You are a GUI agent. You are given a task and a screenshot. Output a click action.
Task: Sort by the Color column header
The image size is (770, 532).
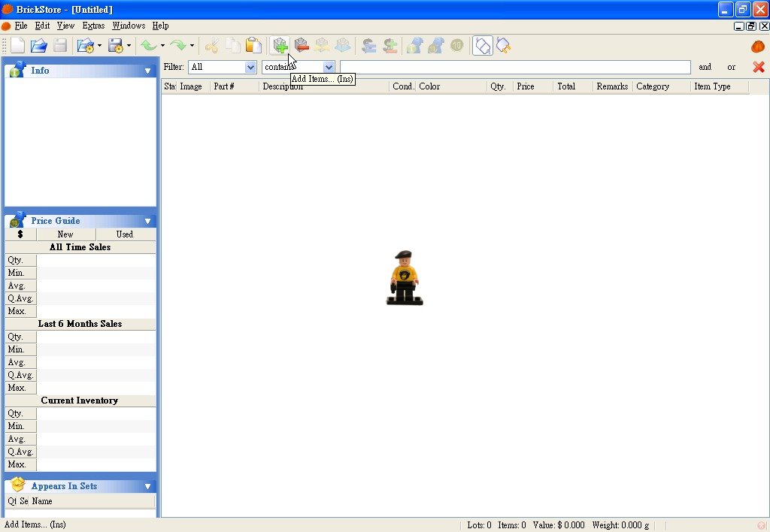click(x=451, y=86)
